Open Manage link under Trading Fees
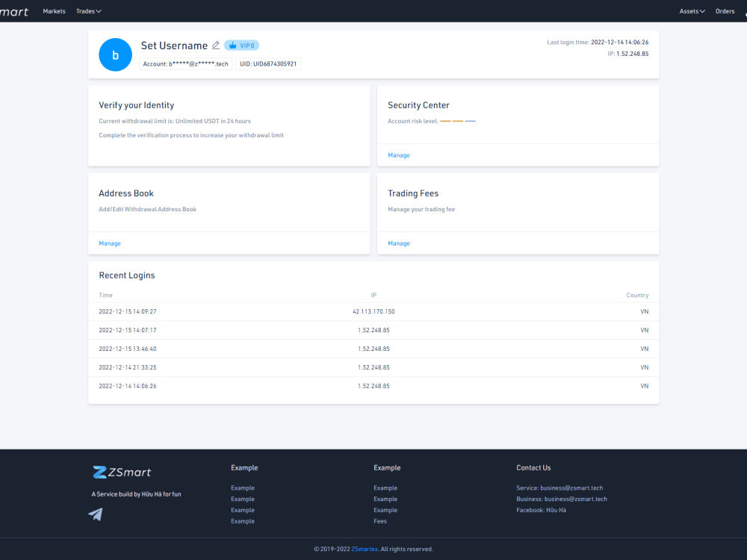747x560 pixels. (x=399, y=243)
